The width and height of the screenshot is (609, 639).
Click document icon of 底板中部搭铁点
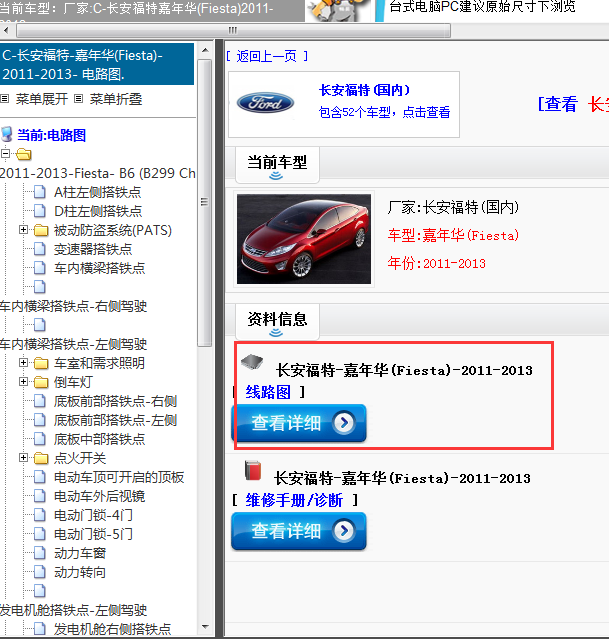pos(40,439)
